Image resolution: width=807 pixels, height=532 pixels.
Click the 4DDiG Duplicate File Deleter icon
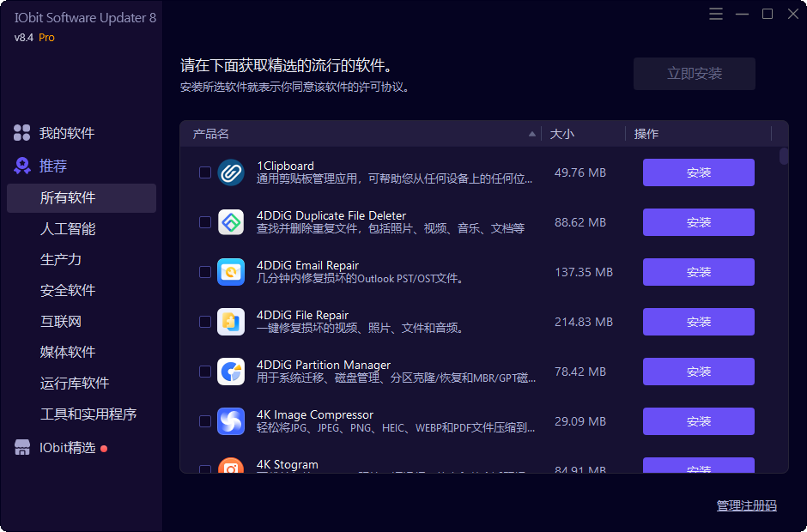[231, 221]
